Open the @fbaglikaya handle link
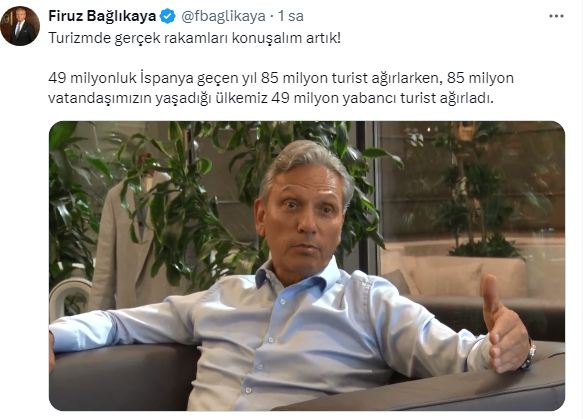The height and width of the screenshot is (419, 583). click(223, 16)
